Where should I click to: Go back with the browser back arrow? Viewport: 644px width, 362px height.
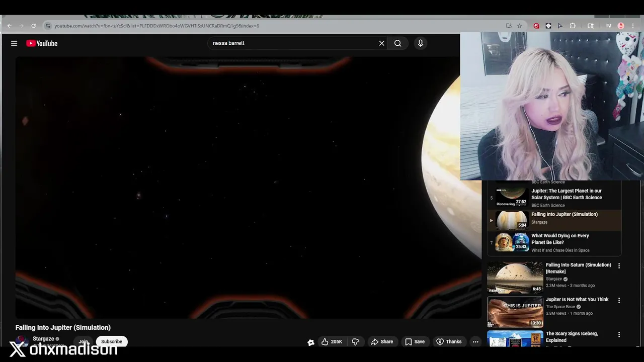[9, 26]
